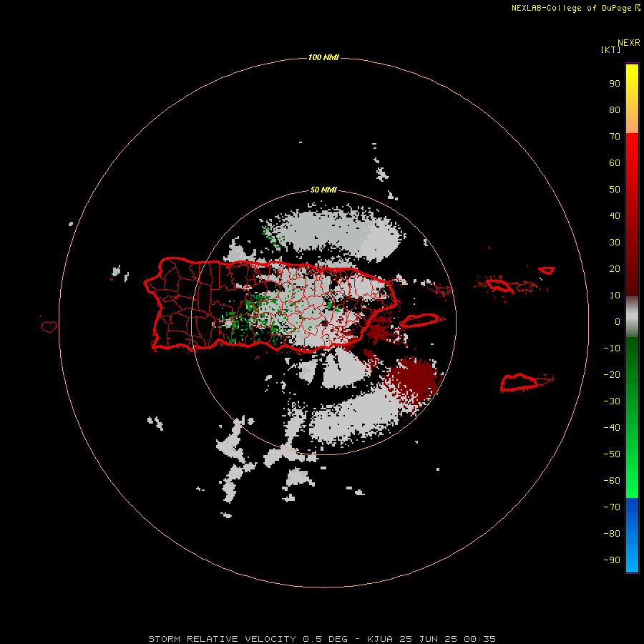Click the St. Croix island outline in the southeast

521,382
